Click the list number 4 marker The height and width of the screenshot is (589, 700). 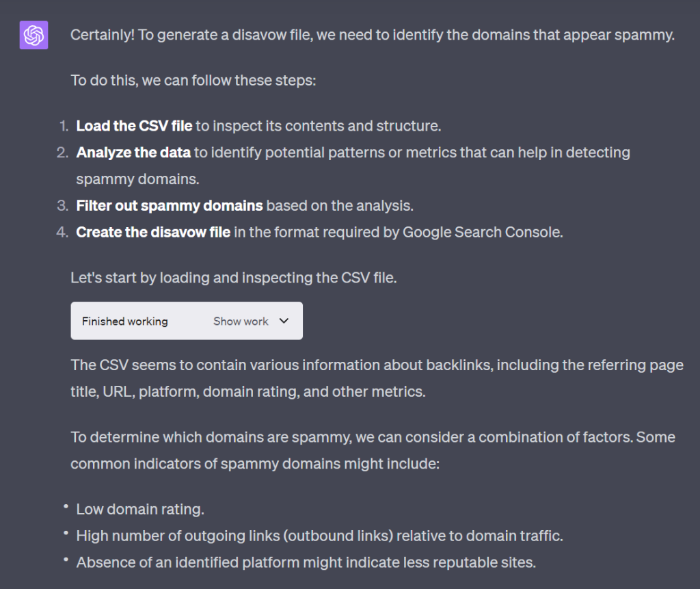(x=62, y=233)
